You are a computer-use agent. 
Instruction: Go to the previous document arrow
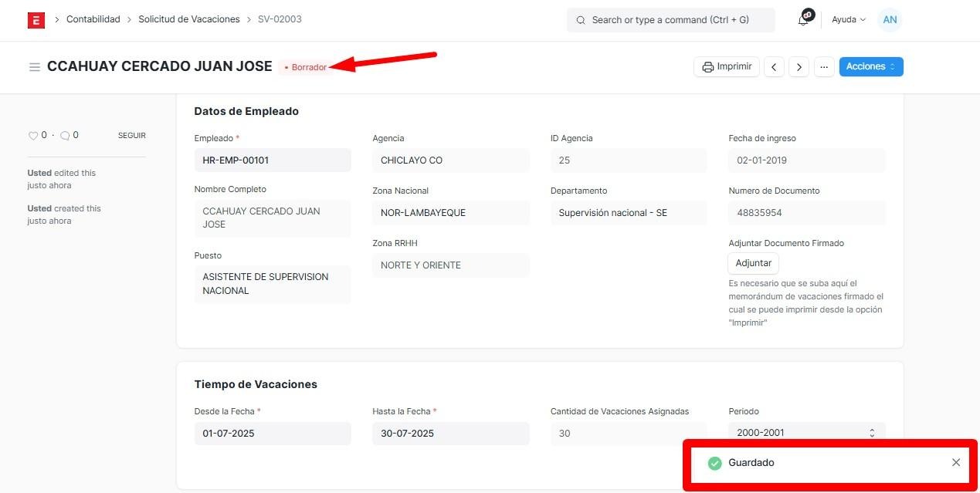pos(775,67)
